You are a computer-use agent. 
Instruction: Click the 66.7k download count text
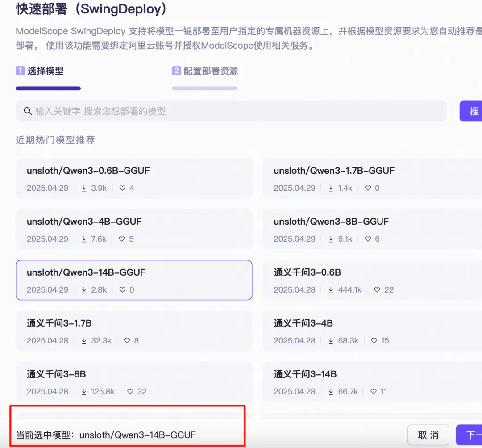(x=348, y=391)
